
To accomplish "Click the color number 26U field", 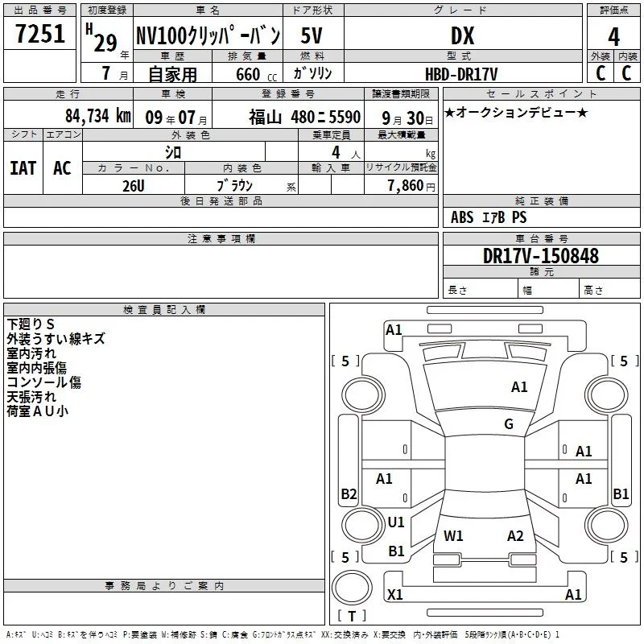I will 134,186.
